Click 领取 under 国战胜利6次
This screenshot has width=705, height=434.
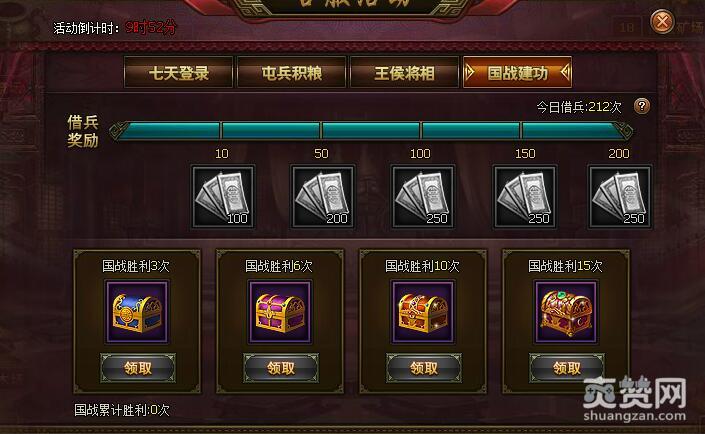click(281, 368)
